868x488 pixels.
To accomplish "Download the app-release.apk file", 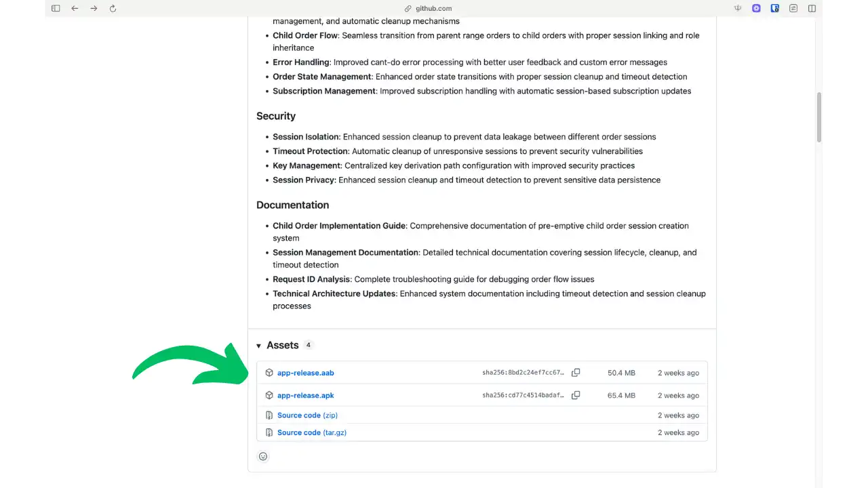I will click(x=305, y=395).
